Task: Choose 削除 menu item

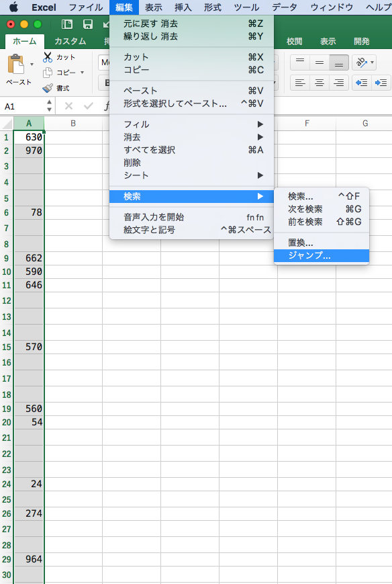Action: tap(191, 163)
